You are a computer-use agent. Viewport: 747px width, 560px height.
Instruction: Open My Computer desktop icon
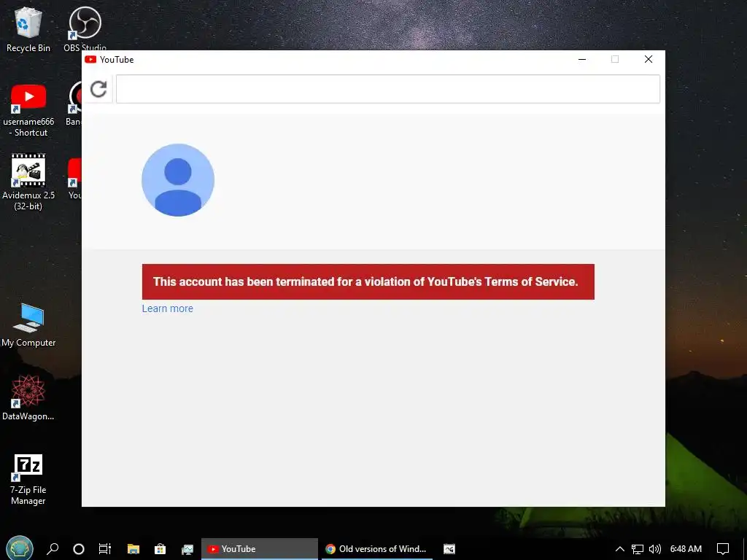[28, 324]
